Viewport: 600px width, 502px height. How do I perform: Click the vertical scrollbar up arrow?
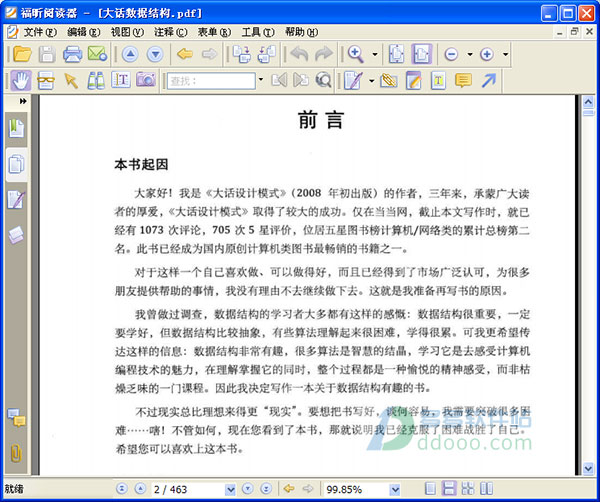[x=588, y=102]
